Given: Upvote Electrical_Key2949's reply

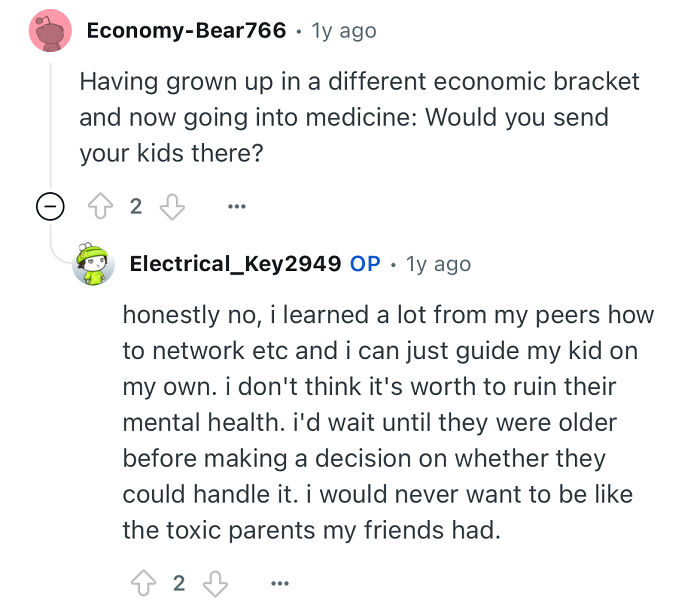Looking at the screenshot, I should pos(143,583).
